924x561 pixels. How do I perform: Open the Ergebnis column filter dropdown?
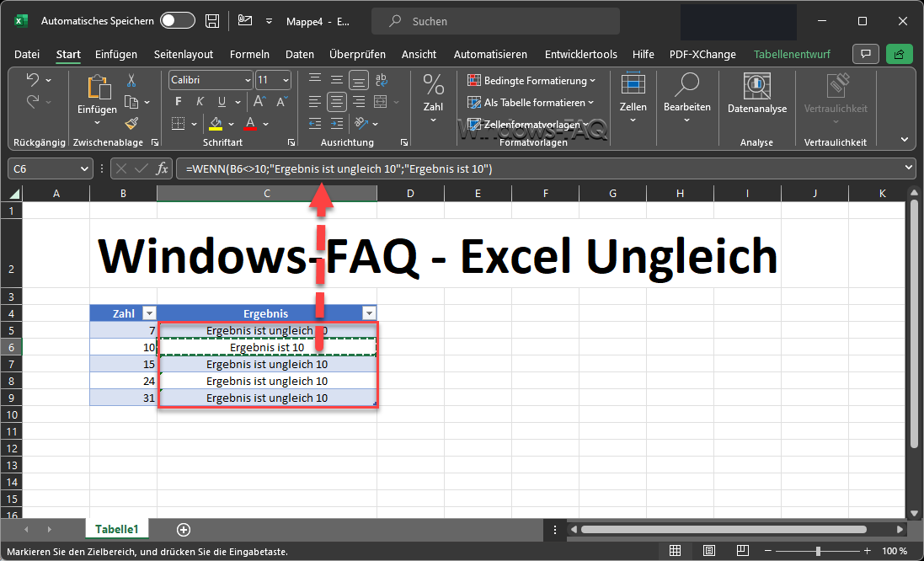[370, 313]
